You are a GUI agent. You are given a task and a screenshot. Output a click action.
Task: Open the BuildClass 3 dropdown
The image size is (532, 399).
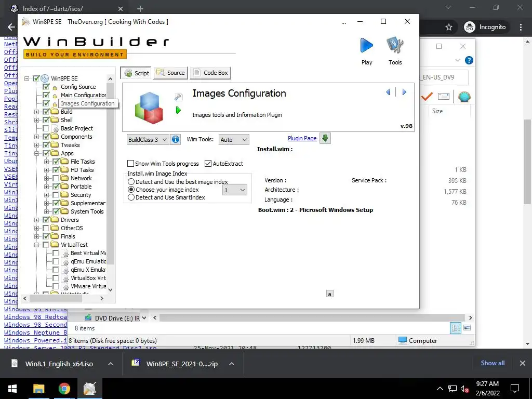pos(147,139)
